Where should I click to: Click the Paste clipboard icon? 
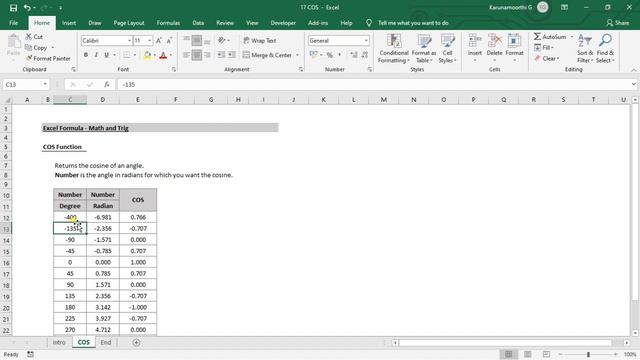13,42
